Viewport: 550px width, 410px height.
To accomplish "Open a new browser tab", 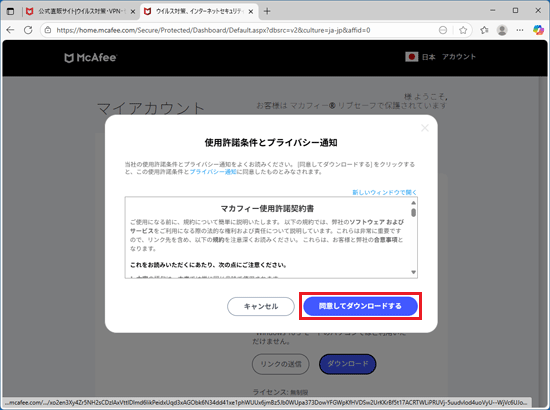I will pos(267,11).
